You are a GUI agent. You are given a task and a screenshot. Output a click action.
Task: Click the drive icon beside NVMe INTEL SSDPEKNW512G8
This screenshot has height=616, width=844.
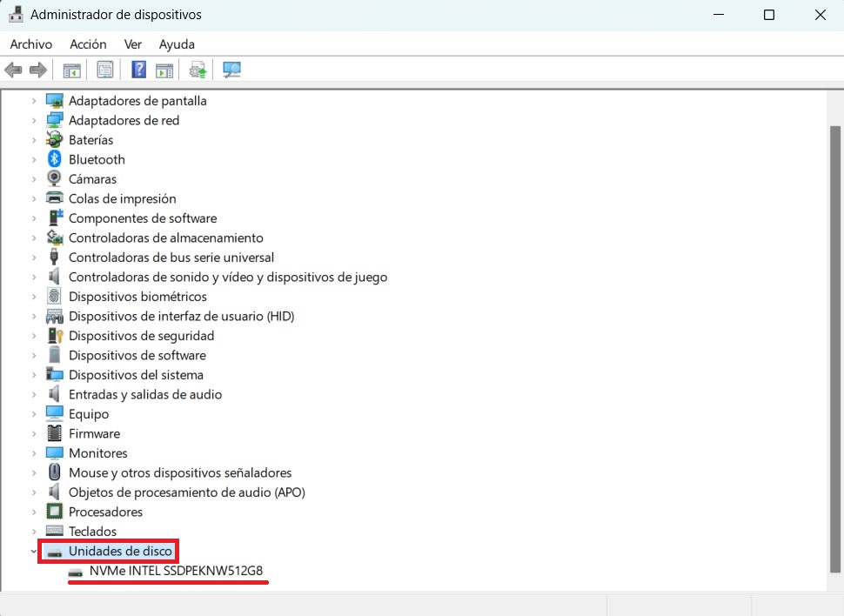[76, 572]
